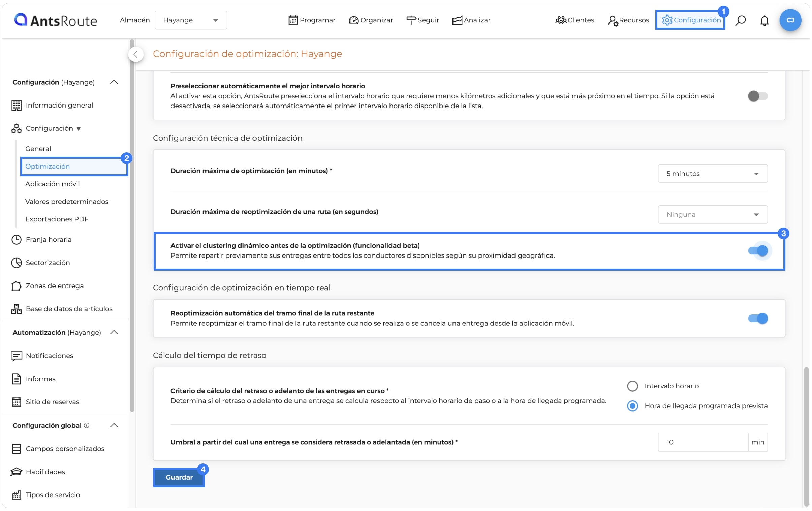
Task: Open the Almacén Hayange dropdown
Action: pyautogui.click(x=190, y=20)
